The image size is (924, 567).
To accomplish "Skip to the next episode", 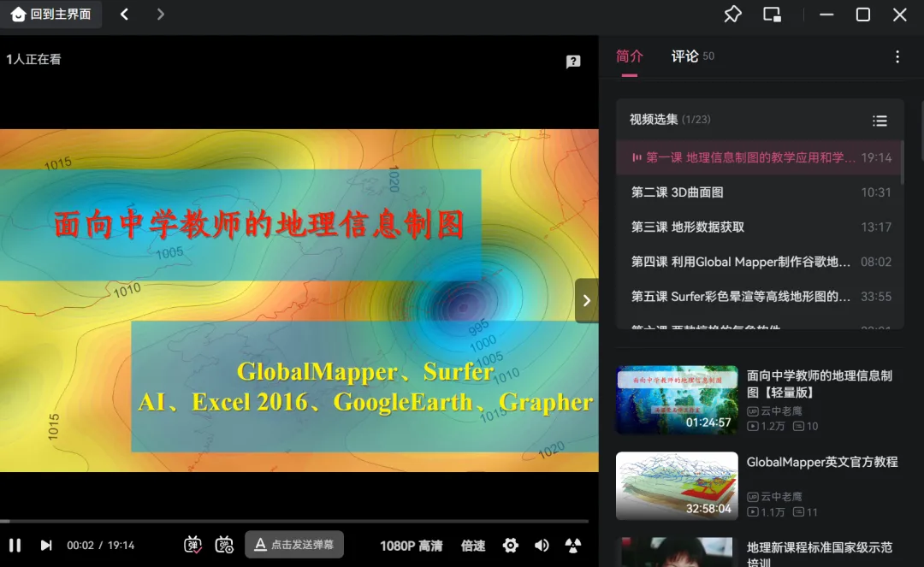I will (x=46, y=546).
